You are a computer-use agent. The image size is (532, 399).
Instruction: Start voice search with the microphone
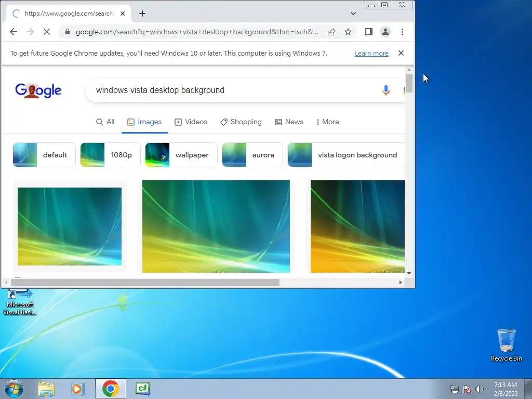386,90
